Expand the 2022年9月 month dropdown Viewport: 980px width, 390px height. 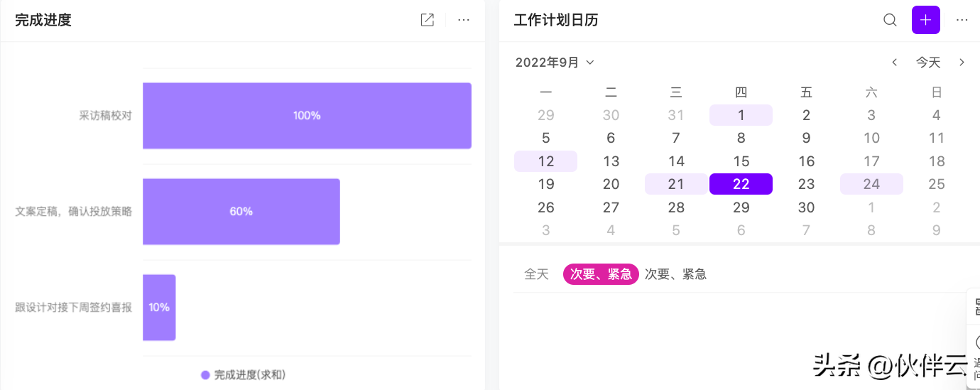coord(555,63)
